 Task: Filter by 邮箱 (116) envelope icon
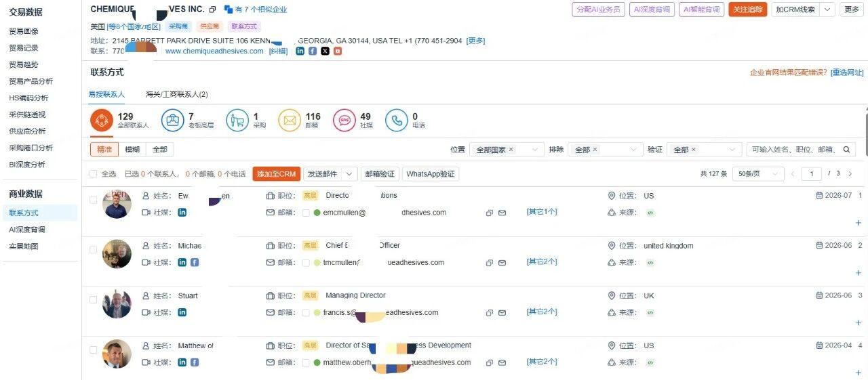290,121
